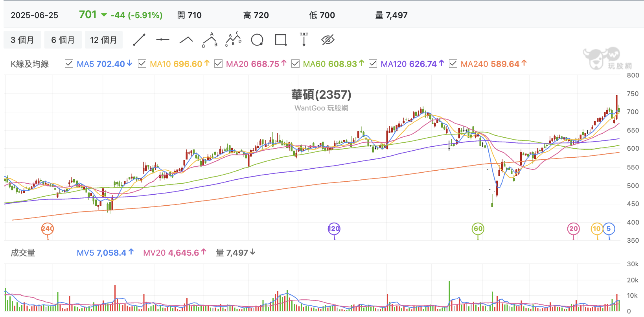Click the MA240 589.64 value label
Screen dimensions: 644x317
[x=494, y=64]
